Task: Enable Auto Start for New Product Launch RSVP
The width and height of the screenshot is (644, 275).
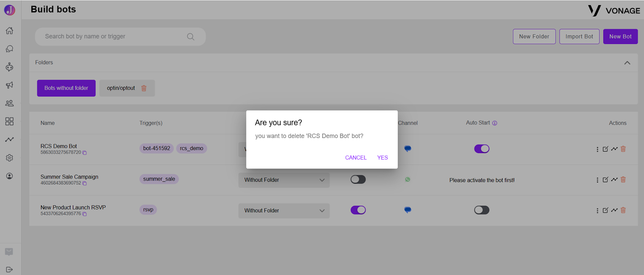Action: [x=481, y=210]
